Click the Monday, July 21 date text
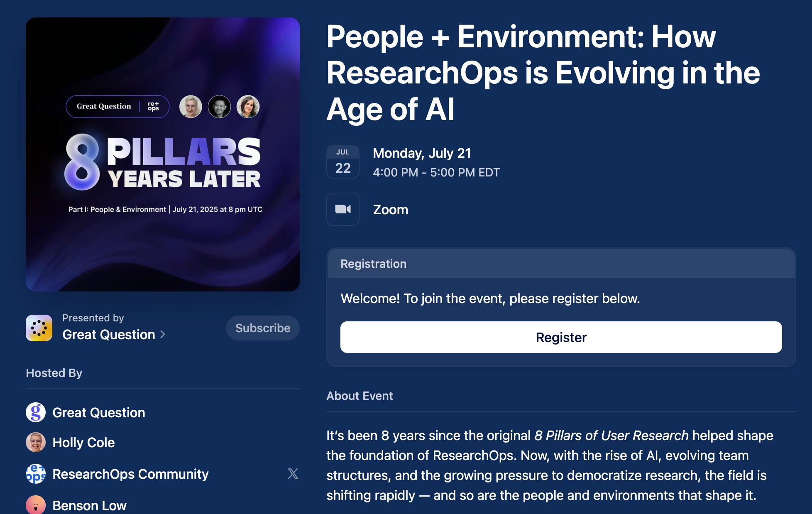The image size is (812, 514). pyautogui.click(x=422, y=153)
